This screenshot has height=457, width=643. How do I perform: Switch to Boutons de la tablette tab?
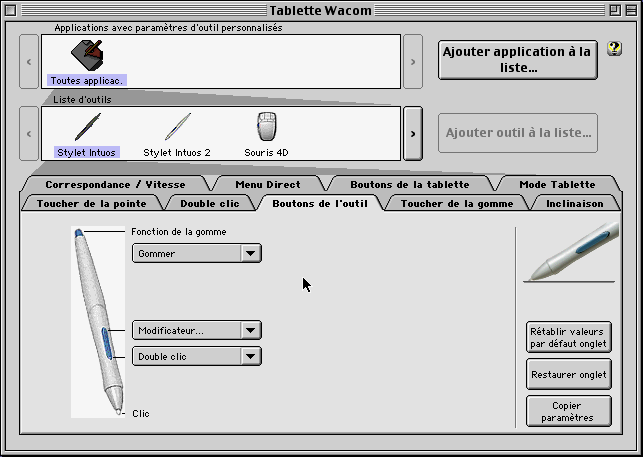tap(410, 185)
